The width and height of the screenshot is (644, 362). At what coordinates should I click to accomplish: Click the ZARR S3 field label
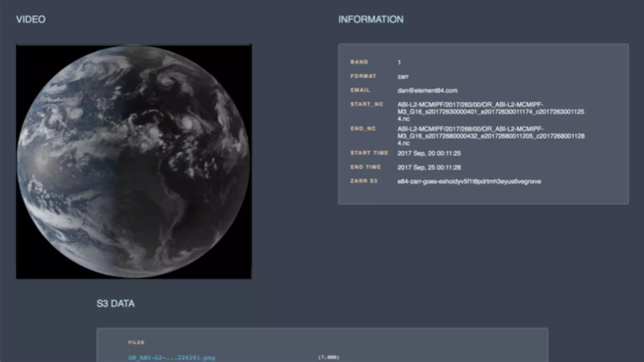pos(364,181)
